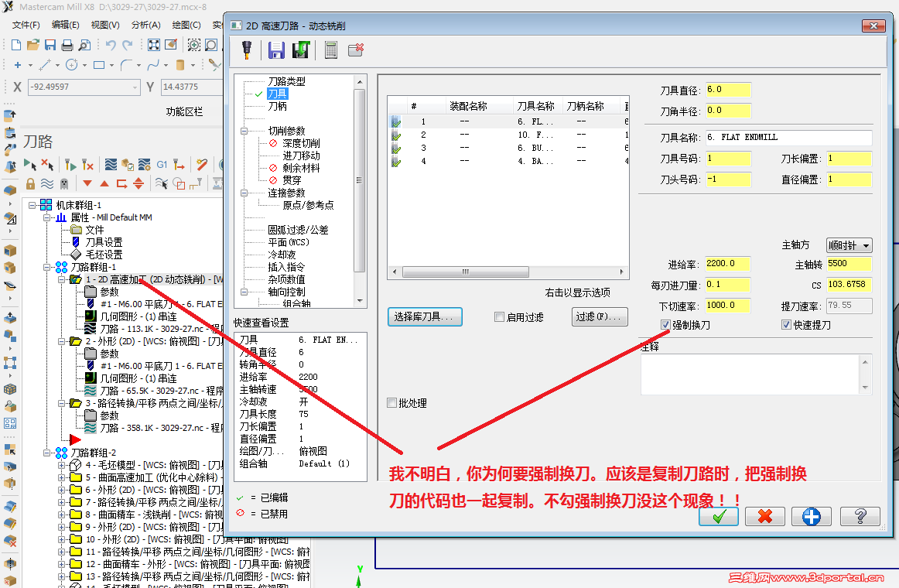Click the 选择库刀具... button
This screenshot has width=899, height=588.
425,317
